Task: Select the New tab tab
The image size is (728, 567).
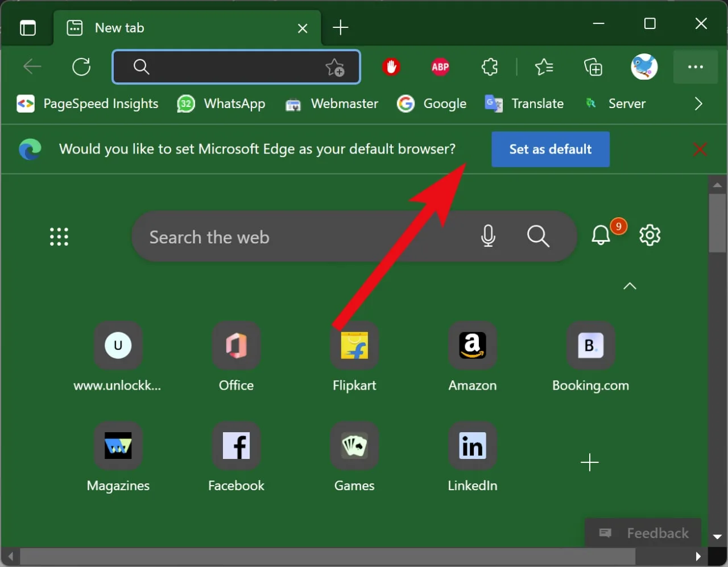Action: (188, 27)
